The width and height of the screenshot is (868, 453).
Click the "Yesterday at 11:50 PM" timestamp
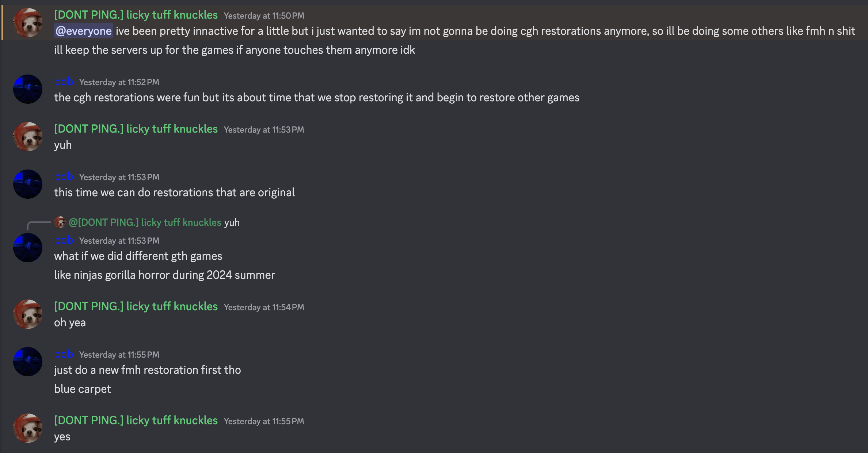pos(264,16)
